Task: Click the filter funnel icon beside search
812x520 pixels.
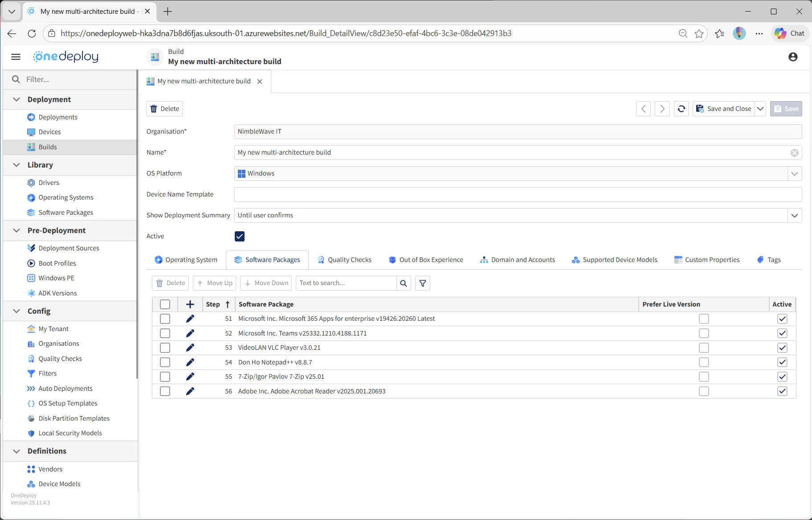Action: tap(422, 283)
